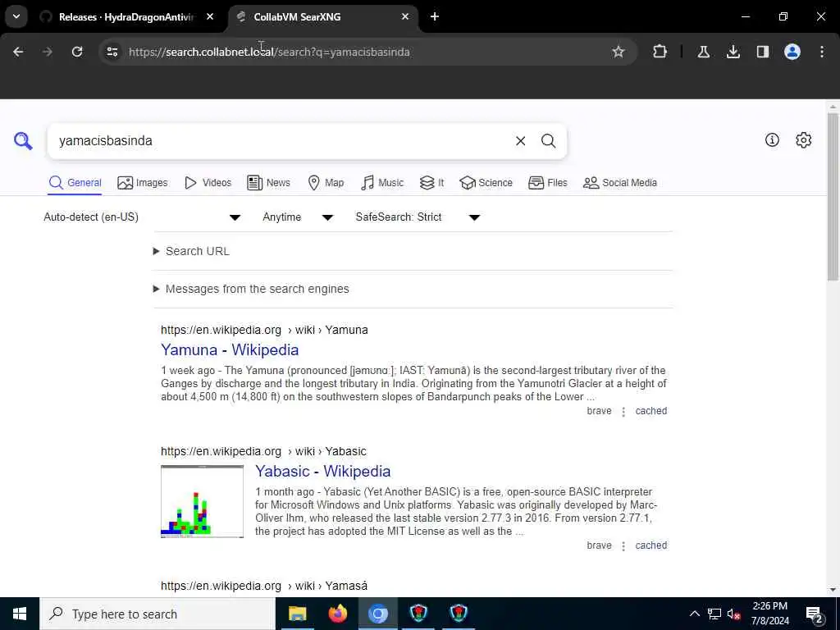Open a new browser tab
Viewport: 840px width, 630px height.
(435, 16)
